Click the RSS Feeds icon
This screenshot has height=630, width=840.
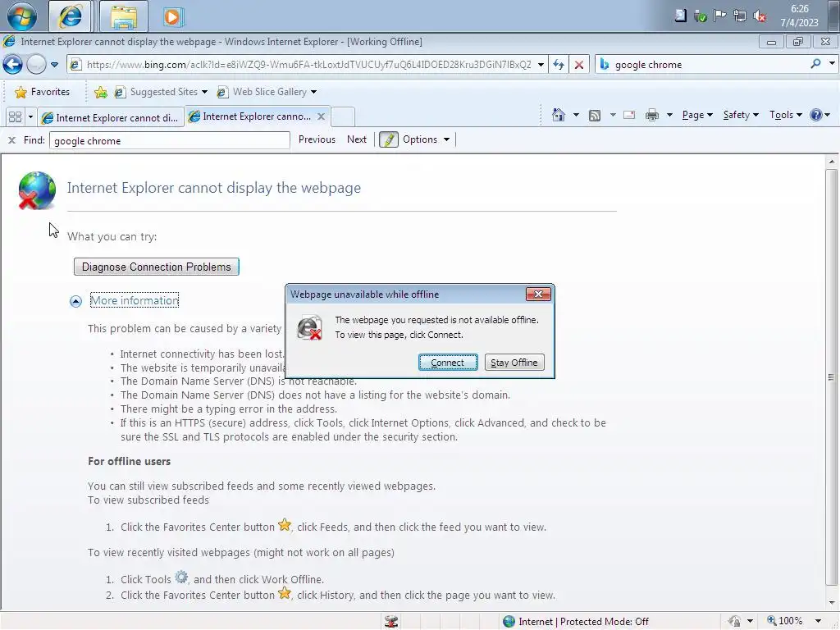pos(594,115)
